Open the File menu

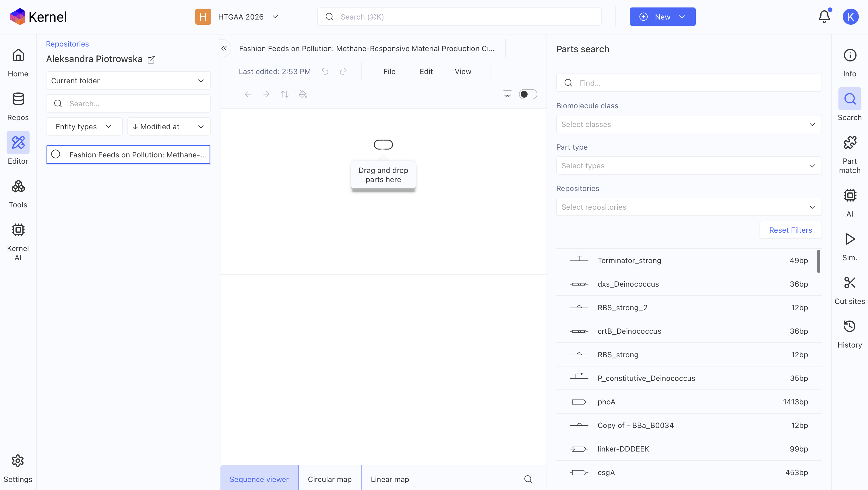(x=389, y=72)
